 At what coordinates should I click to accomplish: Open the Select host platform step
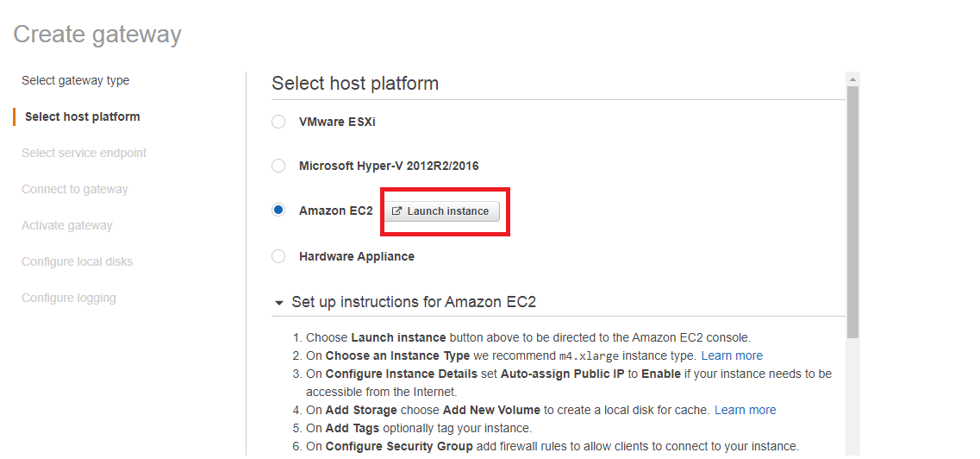[x=83, y=116]
